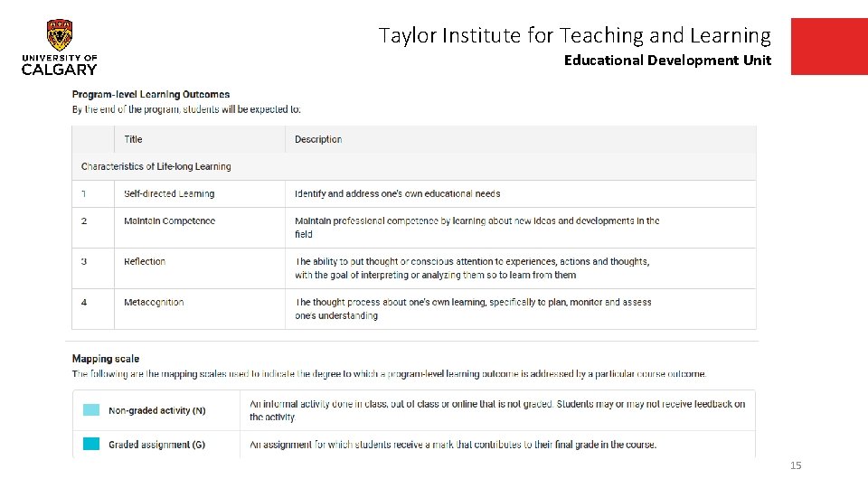The image size is (868, 488).
Task: Click row number 4 in outcomes table
Action: pyautogui.click(x=84, y=302)
